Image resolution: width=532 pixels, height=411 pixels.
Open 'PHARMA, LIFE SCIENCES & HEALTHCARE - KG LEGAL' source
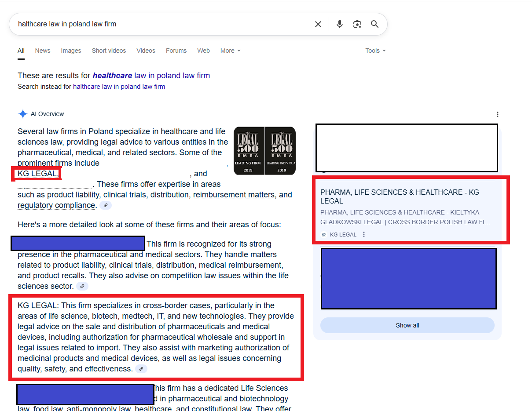400,196
